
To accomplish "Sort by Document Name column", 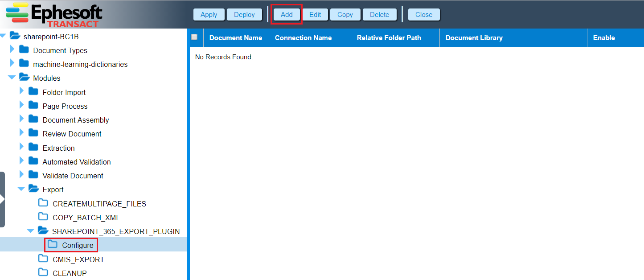I will coord(236,38).
